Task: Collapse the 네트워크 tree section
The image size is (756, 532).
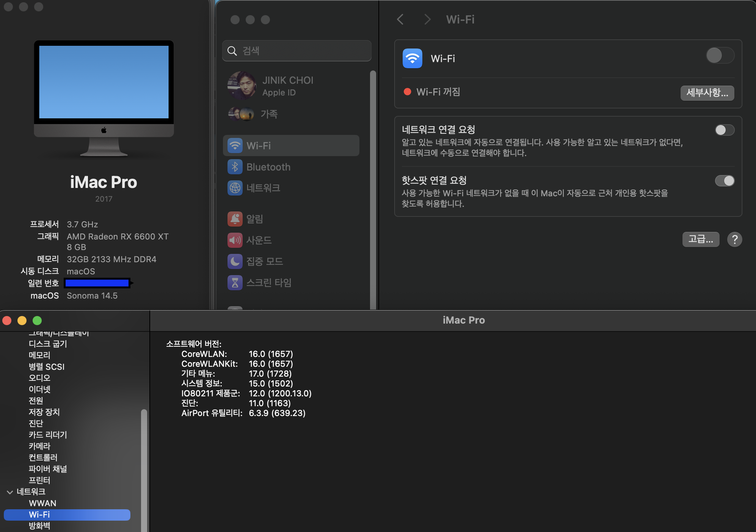Action: 10,492
